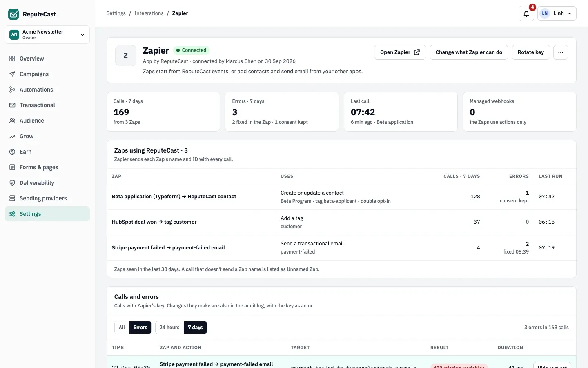The height and width of the screenshot is (368, 588).
Task: Click 'fixed 05:39' error note
Action: 516,252
